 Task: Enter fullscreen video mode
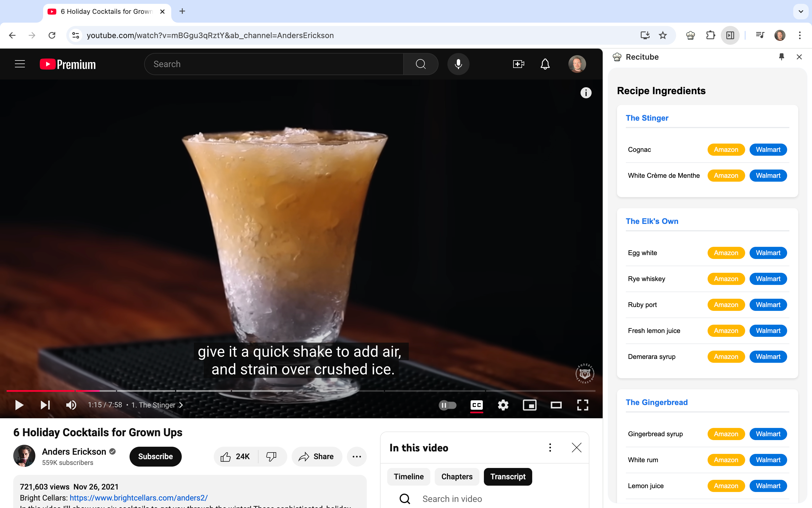click(x=582, y=405)
